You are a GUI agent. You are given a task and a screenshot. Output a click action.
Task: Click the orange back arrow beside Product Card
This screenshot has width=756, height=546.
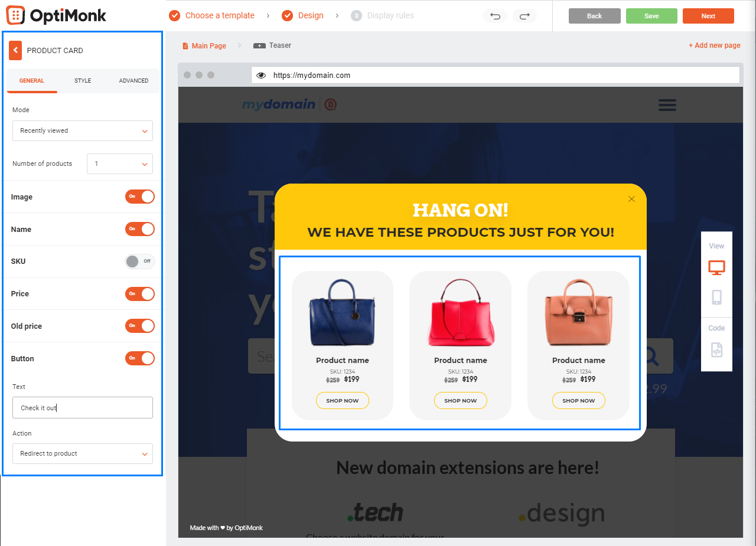[15, 50]
